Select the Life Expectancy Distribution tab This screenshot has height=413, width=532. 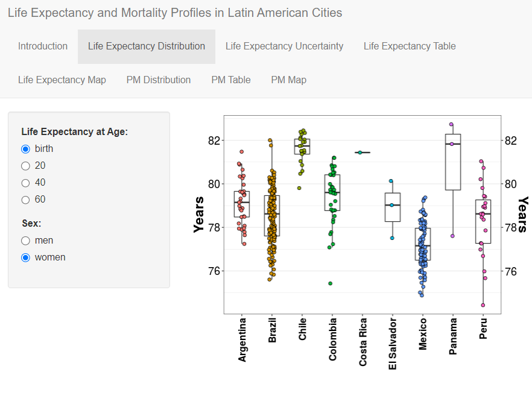[146, 46]
